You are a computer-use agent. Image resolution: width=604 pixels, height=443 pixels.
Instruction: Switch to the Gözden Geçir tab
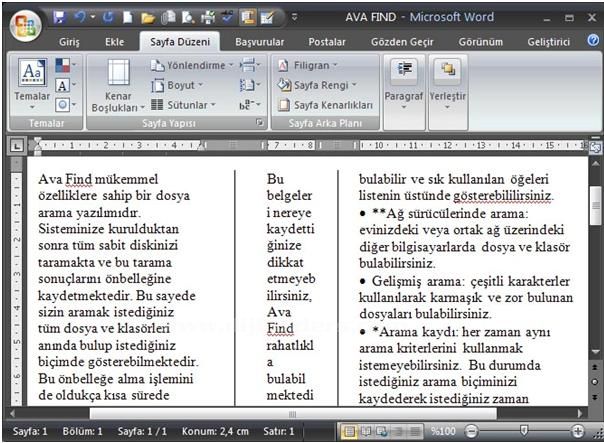[402, 42]
